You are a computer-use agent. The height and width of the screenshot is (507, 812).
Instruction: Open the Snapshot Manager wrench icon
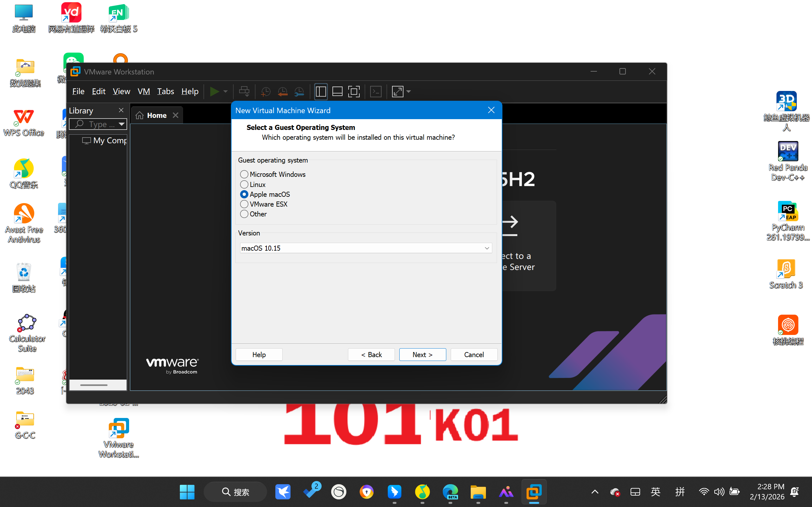(299, 91)
